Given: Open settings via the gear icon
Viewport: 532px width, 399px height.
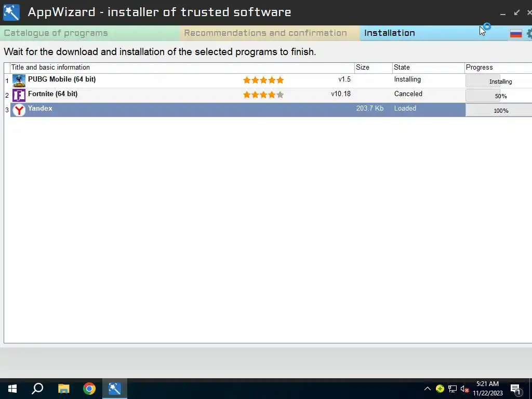Looking at the screenshot, I should pos(529,33).
